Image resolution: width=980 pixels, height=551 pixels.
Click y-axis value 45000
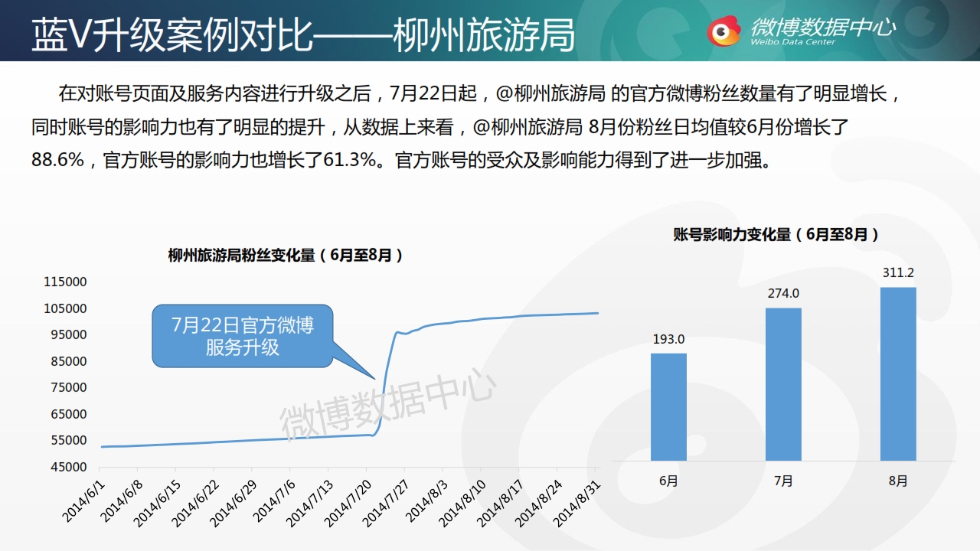point(68,467)
